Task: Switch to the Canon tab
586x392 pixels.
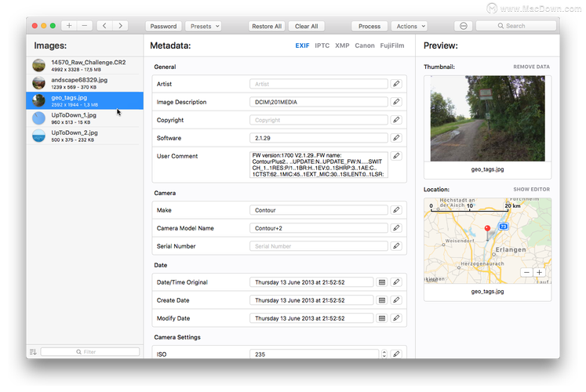Action: point(365,45)
